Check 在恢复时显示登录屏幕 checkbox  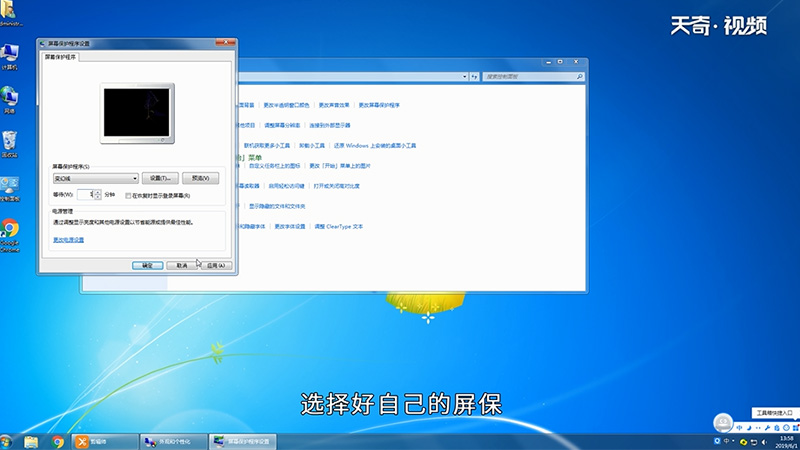128,195
